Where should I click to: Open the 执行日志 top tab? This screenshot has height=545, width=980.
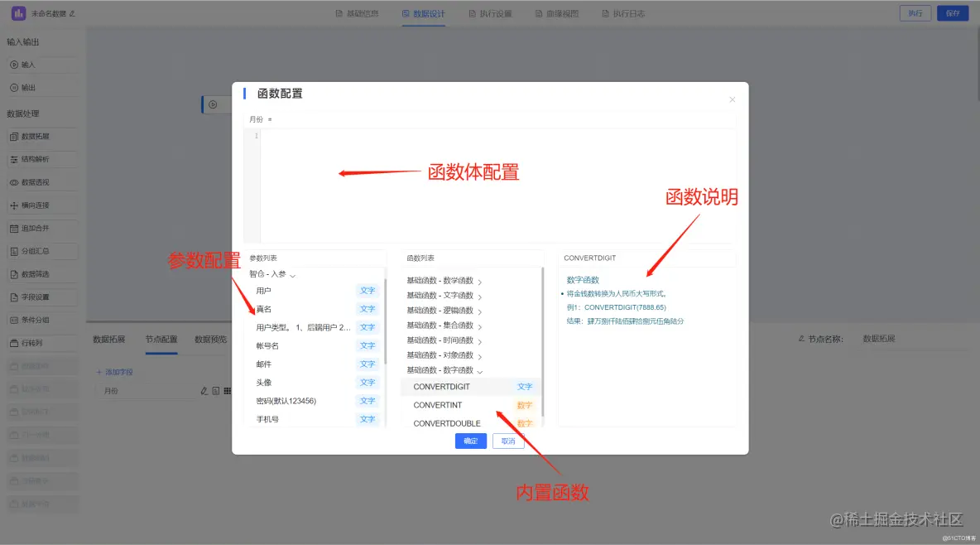[x=623, y=14]
